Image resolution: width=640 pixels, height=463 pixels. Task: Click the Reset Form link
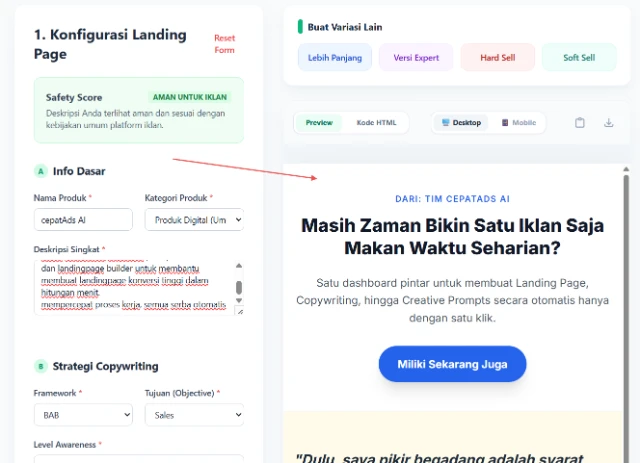[x=224, y=44]
